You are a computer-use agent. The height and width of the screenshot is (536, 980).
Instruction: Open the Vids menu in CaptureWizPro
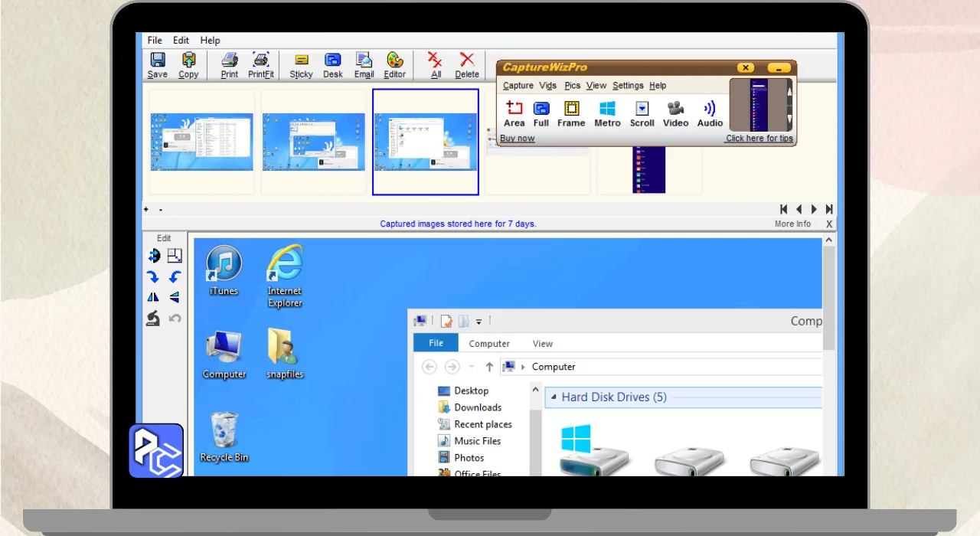tap(547, 86)
